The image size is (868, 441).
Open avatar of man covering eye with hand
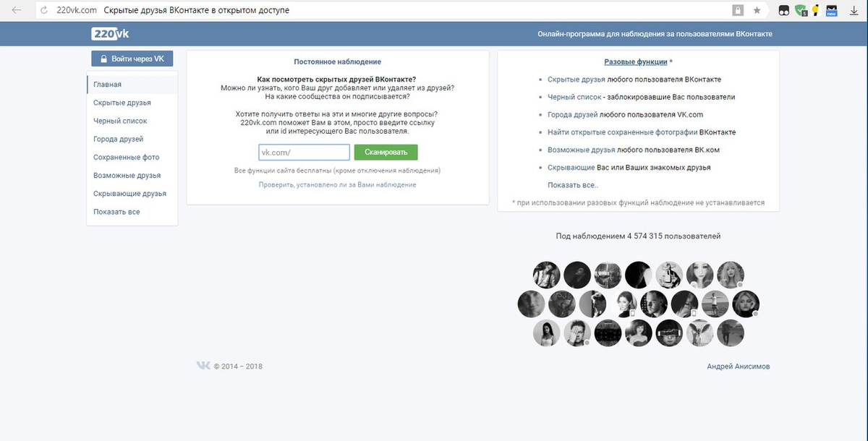coord(577,333)
